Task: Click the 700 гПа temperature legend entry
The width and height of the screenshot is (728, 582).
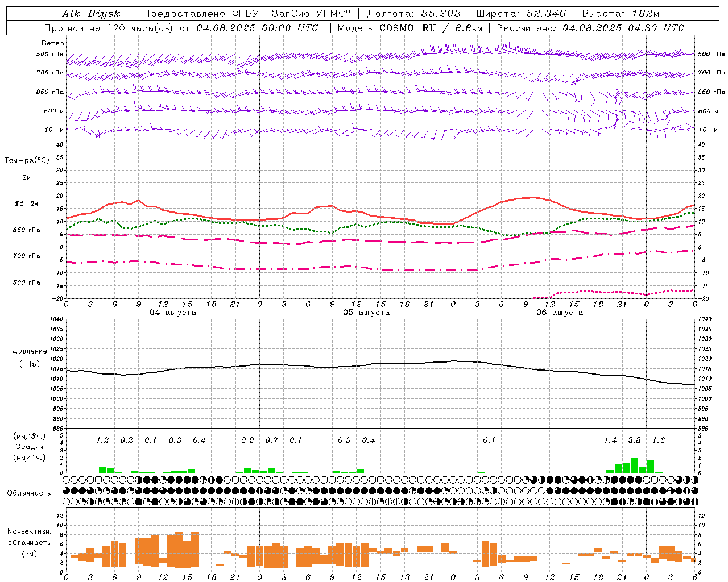Action: (x=27, y=256)
